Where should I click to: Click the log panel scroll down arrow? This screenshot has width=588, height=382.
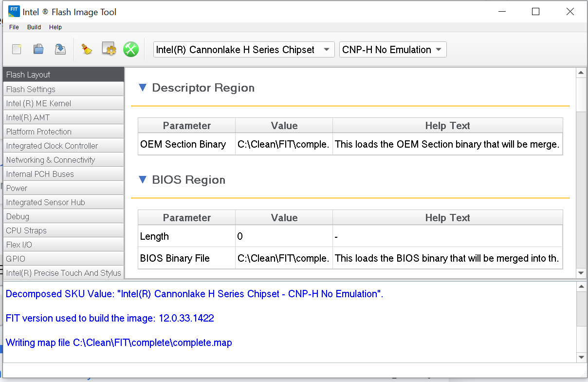(581, 357)
